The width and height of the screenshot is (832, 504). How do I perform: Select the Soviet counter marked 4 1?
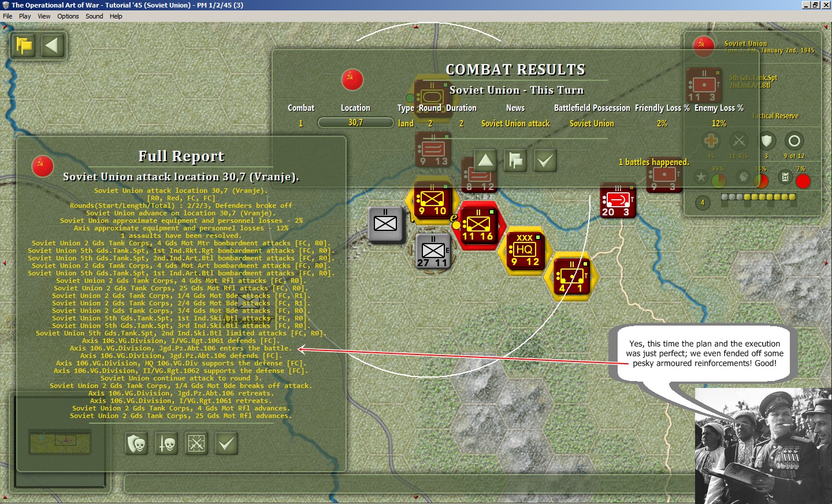[571, 276]
